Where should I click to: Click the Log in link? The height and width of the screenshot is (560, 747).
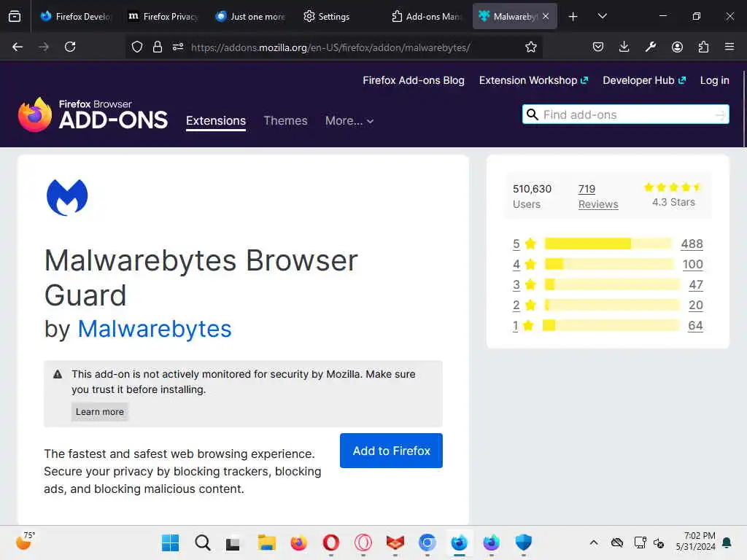[x=715, y=80]
